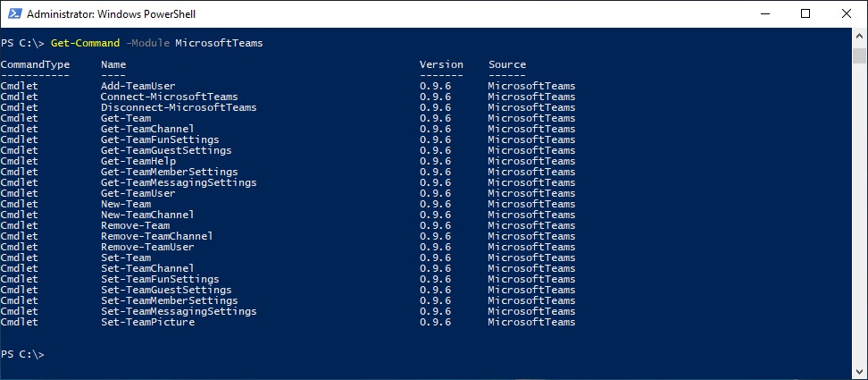This screenshot has height=380, width=868.
Task: Click MicrosoftTeams in the command line
Action: (219, 43)
